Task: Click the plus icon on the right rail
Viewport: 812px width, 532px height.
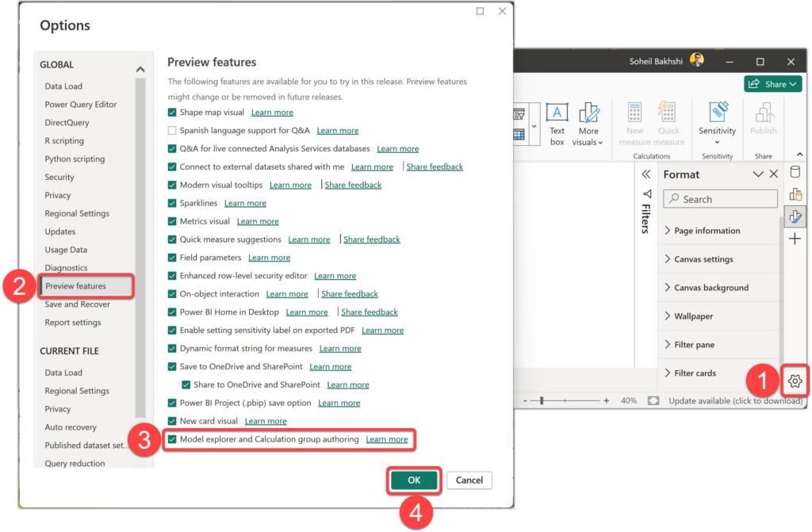Action: click(x=795, y=239)
